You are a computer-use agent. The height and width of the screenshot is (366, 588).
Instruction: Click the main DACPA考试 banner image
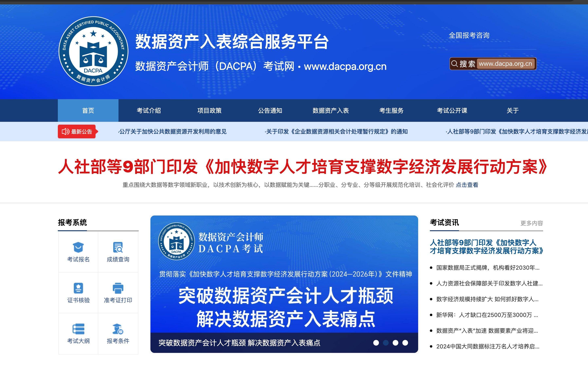click(284, 278)
